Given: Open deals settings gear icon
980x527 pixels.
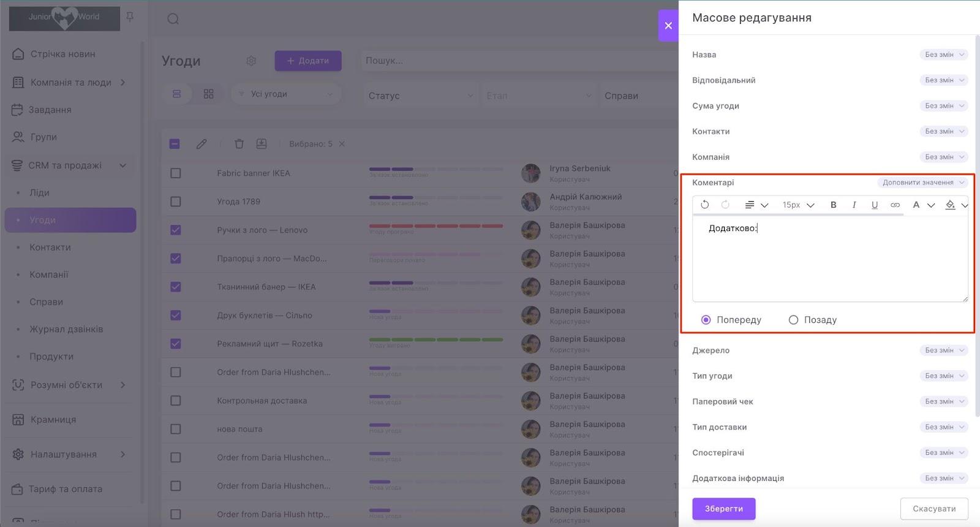Looking at the screenshot, I should coord(251,61).
